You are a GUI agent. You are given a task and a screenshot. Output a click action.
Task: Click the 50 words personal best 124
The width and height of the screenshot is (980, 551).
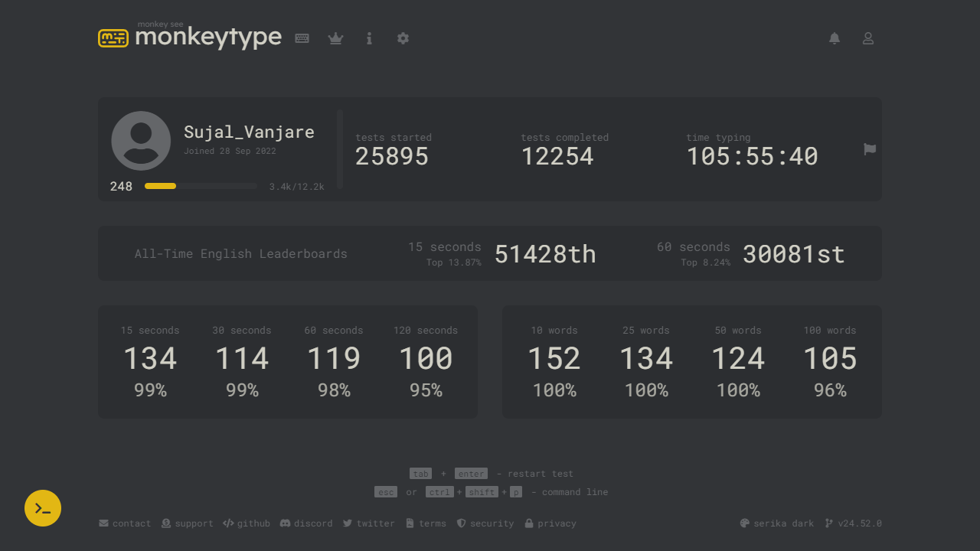(x=738, y=358)
